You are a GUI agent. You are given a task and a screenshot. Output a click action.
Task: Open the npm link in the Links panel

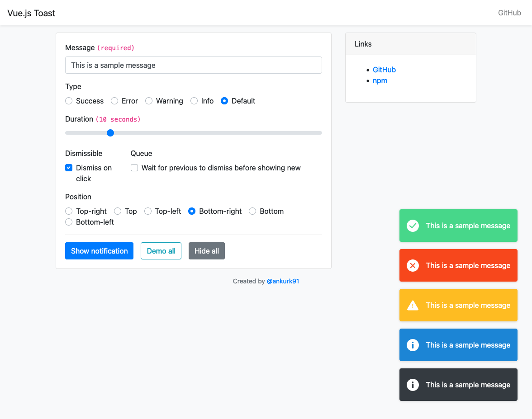point(380,80)
